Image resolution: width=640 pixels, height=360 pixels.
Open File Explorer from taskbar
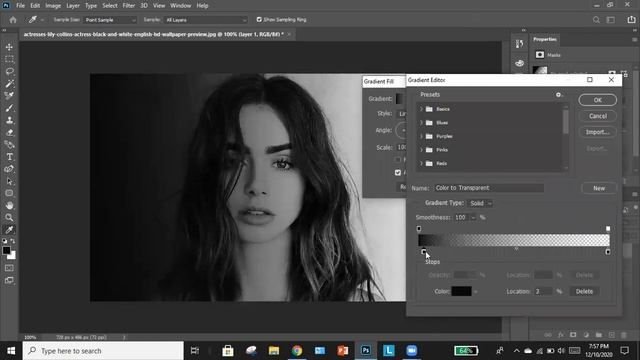[x=274, y=351]
